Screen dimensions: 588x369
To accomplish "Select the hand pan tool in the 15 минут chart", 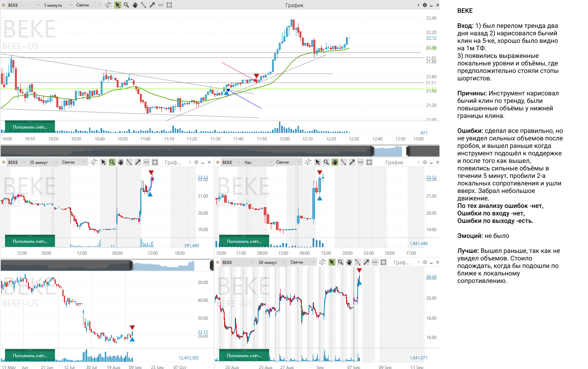I will (x=121, y=162).
